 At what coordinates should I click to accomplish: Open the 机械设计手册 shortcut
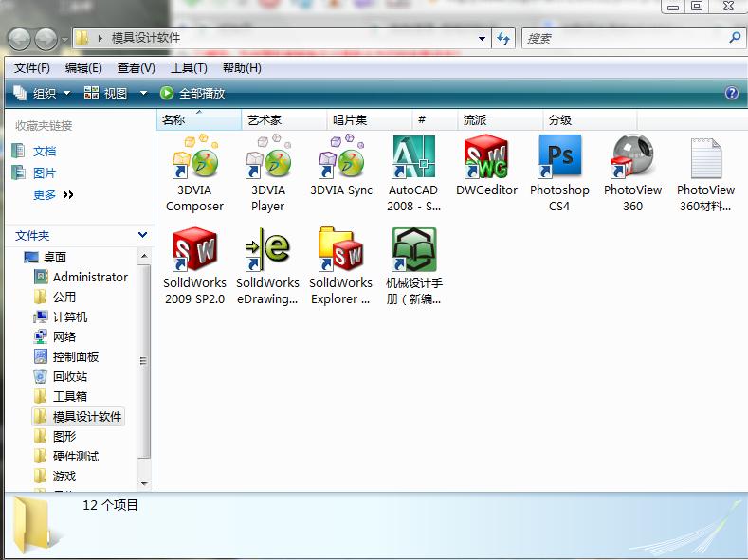413,266
